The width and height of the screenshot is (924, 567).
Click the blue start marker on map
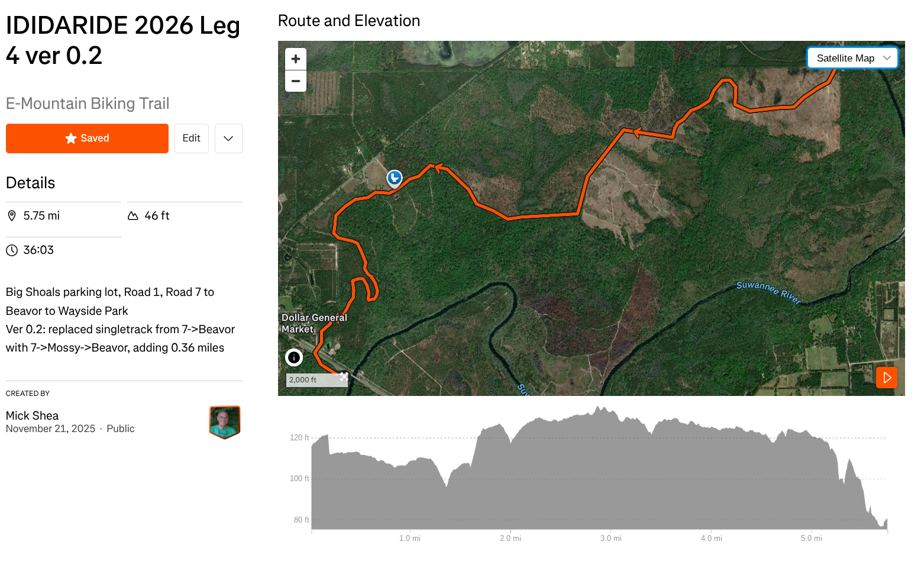[x=395, y=178]
